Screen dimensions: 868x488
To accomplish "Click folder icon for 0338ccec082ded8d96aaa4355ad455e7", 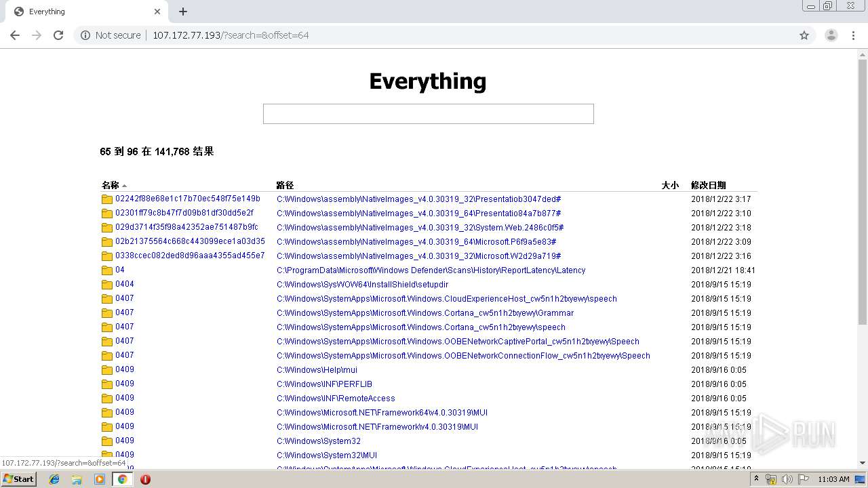I will click(107, 256).
